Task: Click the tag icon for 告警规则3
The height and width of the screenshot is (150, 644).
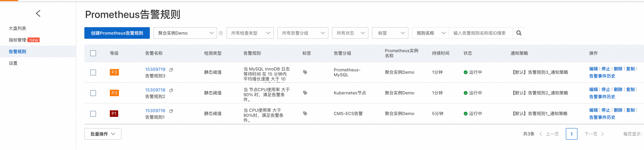Action: point(305,72)
